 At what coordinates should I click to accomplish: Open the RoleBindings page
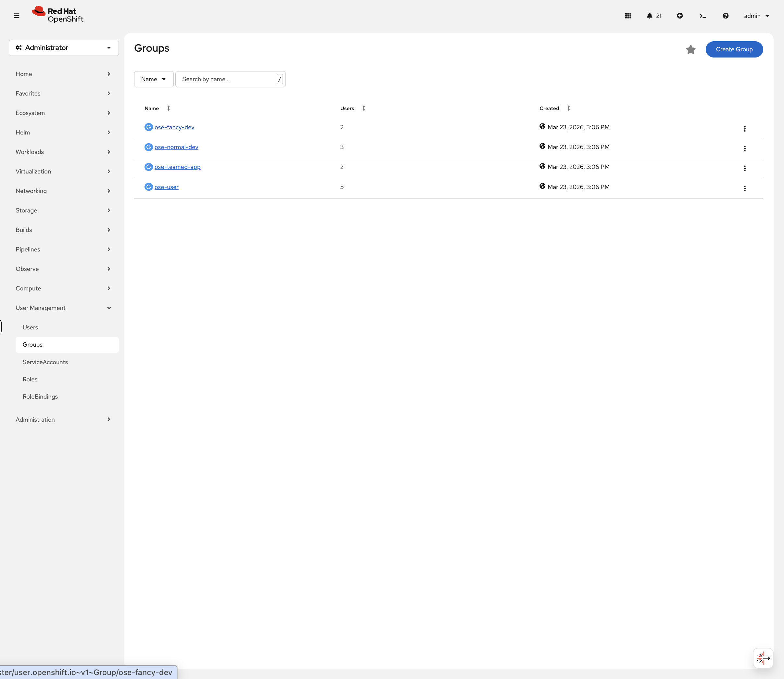[x=40, y=396]
